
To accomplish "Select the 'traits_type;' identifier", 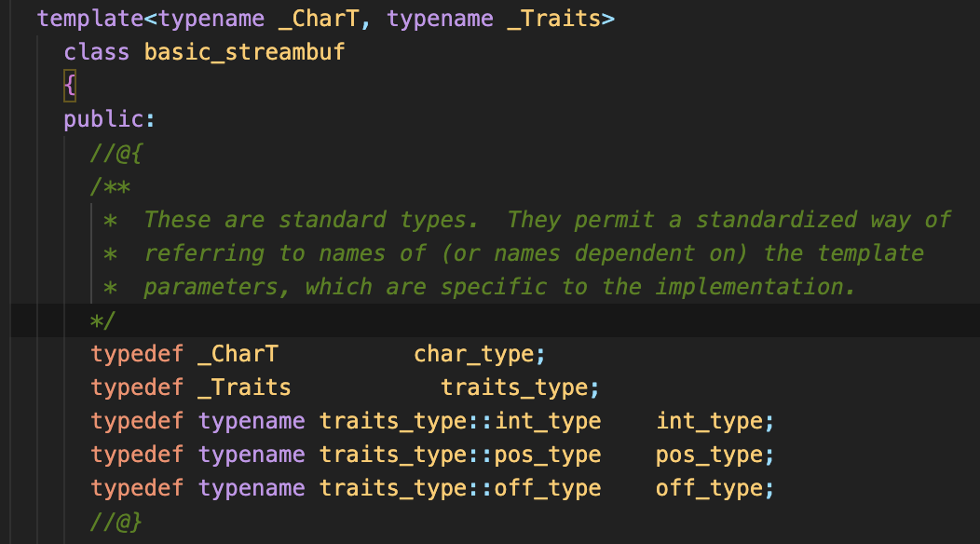I will click(520, 388).
